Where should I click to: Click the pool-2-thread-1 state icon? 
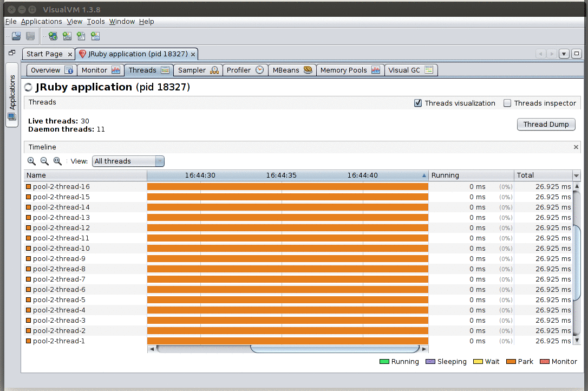(28, 341)
